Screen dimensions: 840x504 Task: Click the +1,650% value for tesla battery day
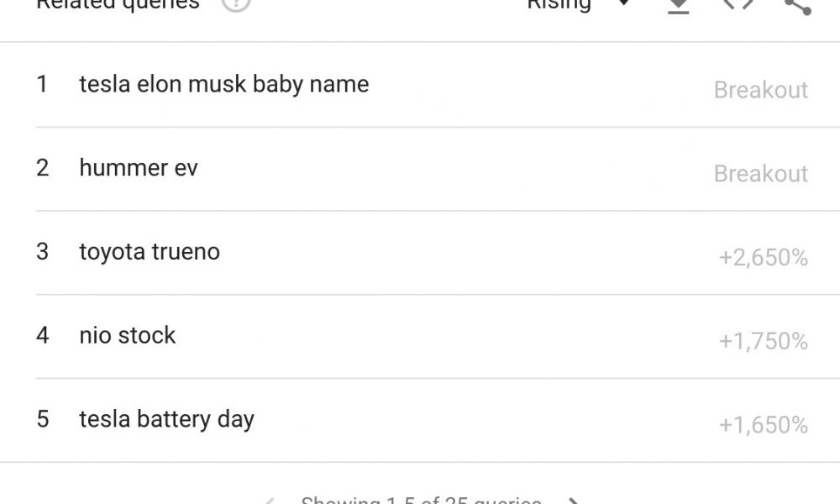[x=764, y=425]
